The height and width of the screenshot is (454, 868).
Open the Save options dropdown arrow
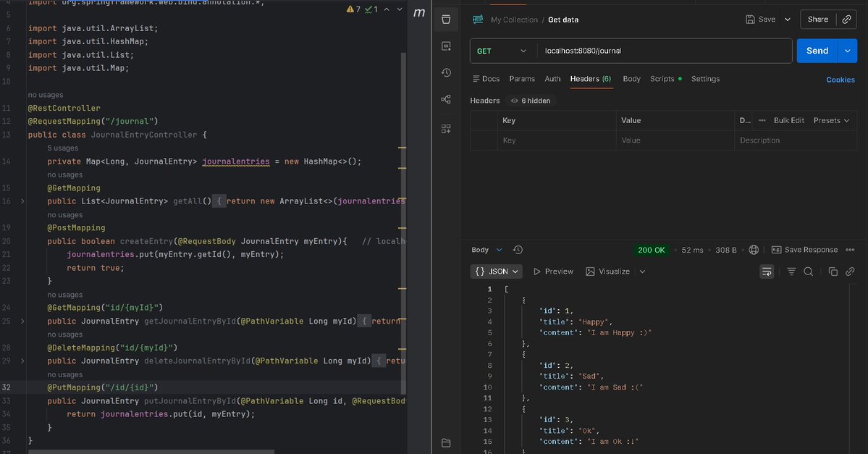point(787,20)
